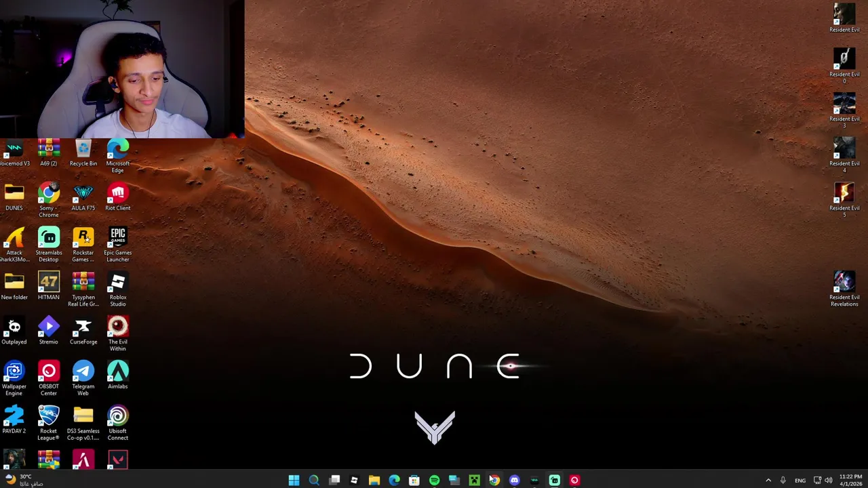Open Task View on the taskbar

334,481
